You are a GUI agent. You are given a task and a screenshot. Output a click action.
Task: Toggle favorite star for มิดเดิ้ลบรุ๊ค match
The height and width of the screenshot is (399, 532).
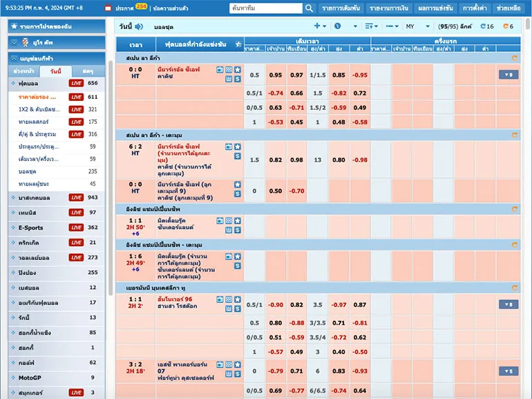click(238, 220)
